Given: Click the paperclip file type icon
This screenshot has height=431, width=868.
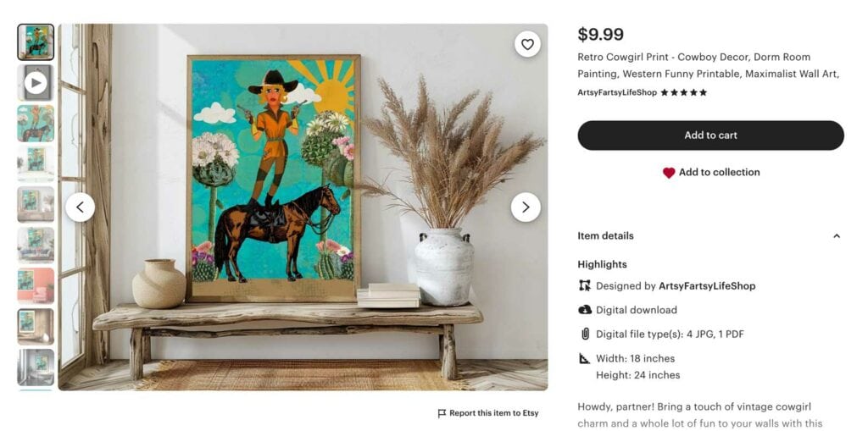Looking at the screenshot, I should coord(585,334).
